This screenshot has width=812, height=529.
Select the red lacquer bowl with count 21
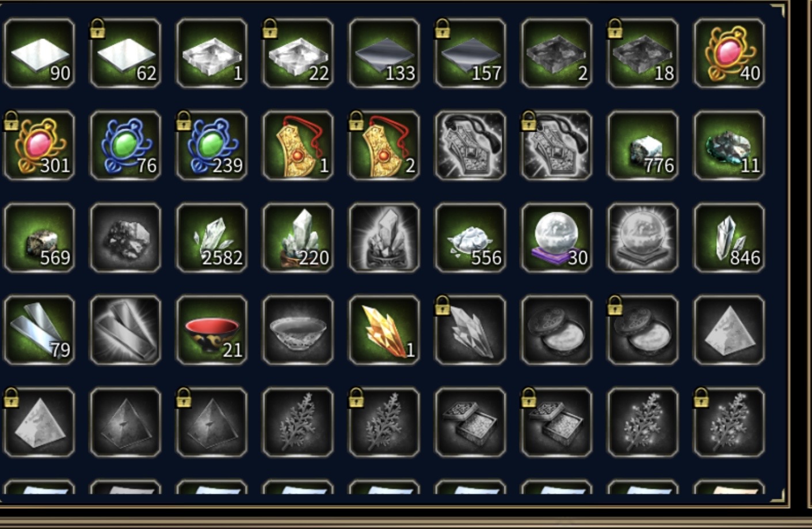(x=212, y=330)
